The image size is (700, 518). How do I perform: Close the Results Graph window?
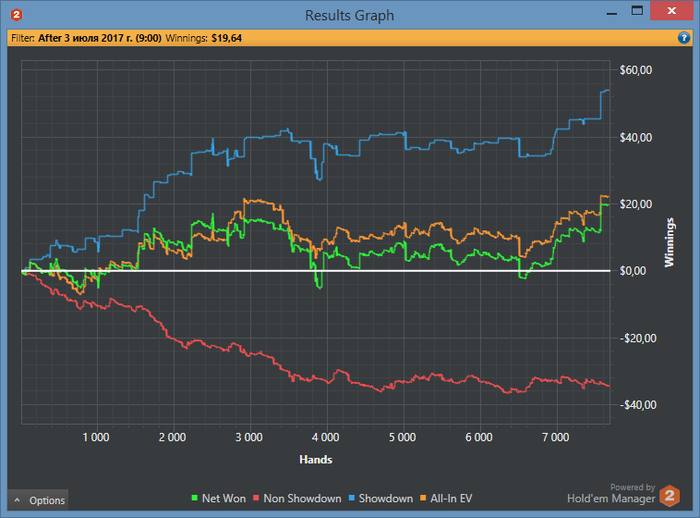click(x=671, y=11)
